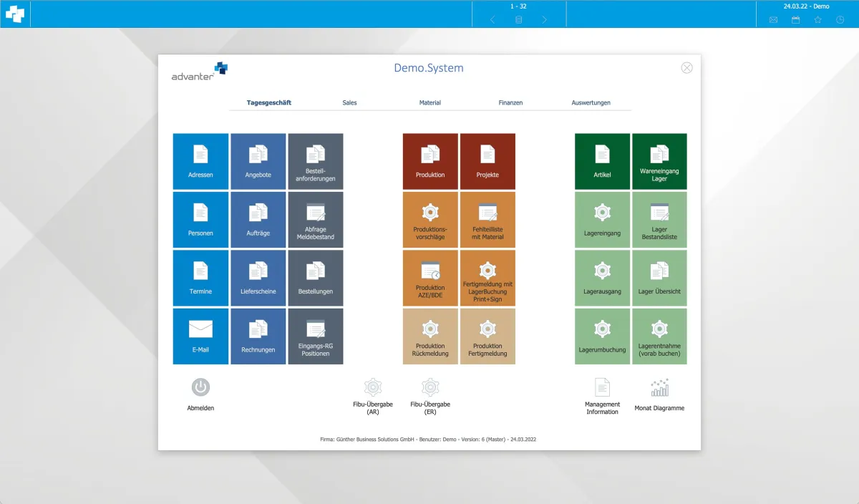Switch to the Sales tab
The image size is (859, 504).
click(x=350, y=102)
